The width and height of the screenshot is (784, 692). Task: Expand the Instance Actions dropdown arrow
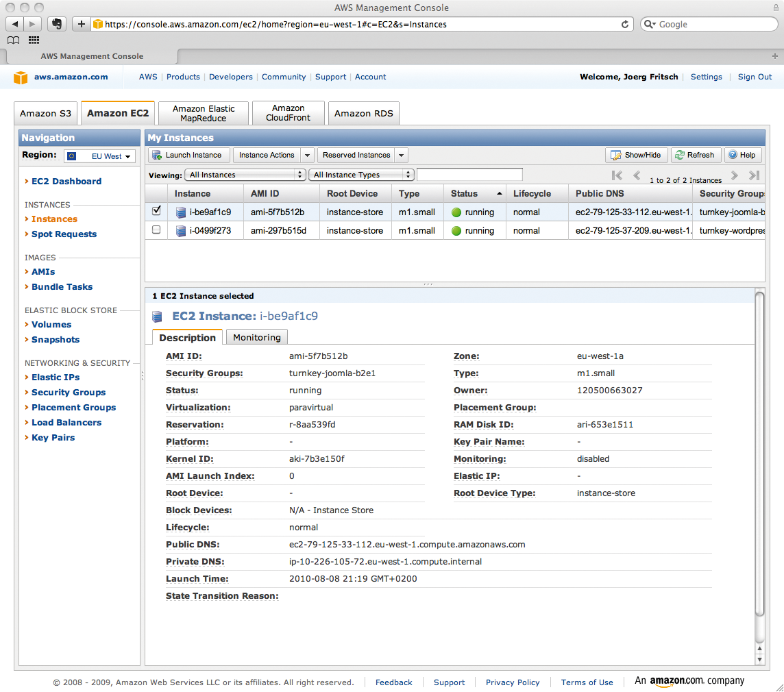[x=307, y=155]
